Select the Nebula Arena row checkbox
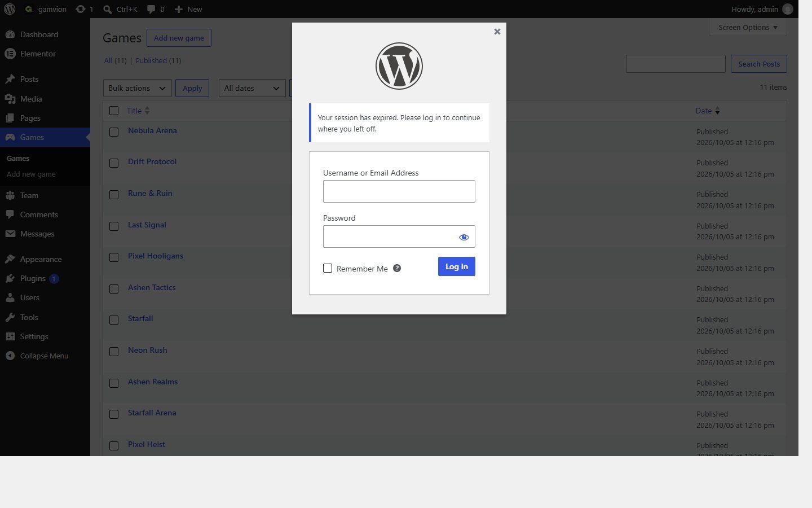The image size is (812, 508). [x=114, y=132]
